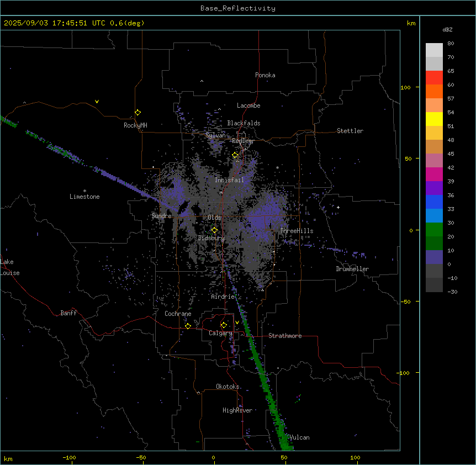Click the yellow diamond marker above RockyMH

pyautogui.click(x=138, y=113)
